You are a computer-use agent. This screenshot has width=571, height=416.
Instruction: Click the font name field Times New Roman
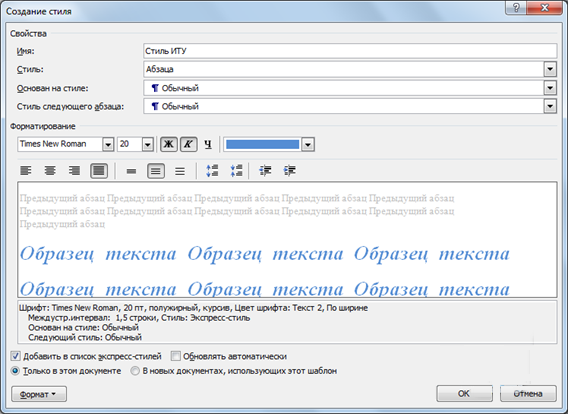point(60,145)
